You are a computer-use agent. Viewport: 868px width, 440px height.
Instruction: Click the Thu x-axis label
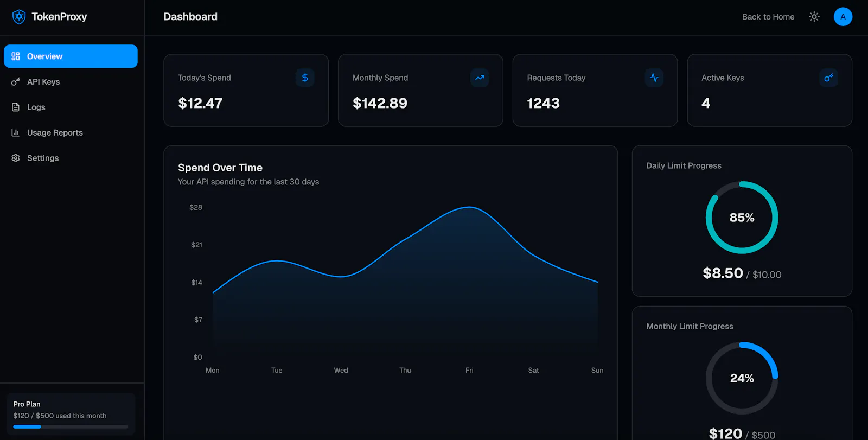405,370
